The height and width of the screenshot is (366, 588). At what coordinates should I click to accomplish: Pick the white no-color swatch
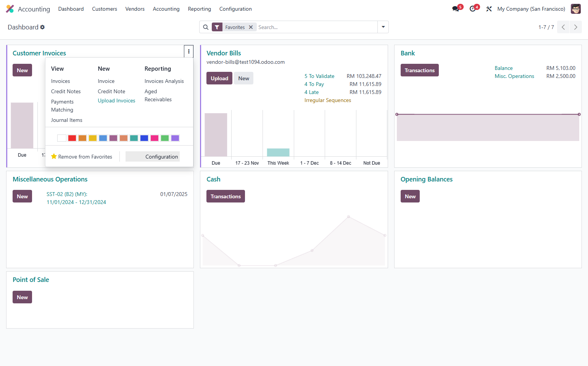point(62,138)
